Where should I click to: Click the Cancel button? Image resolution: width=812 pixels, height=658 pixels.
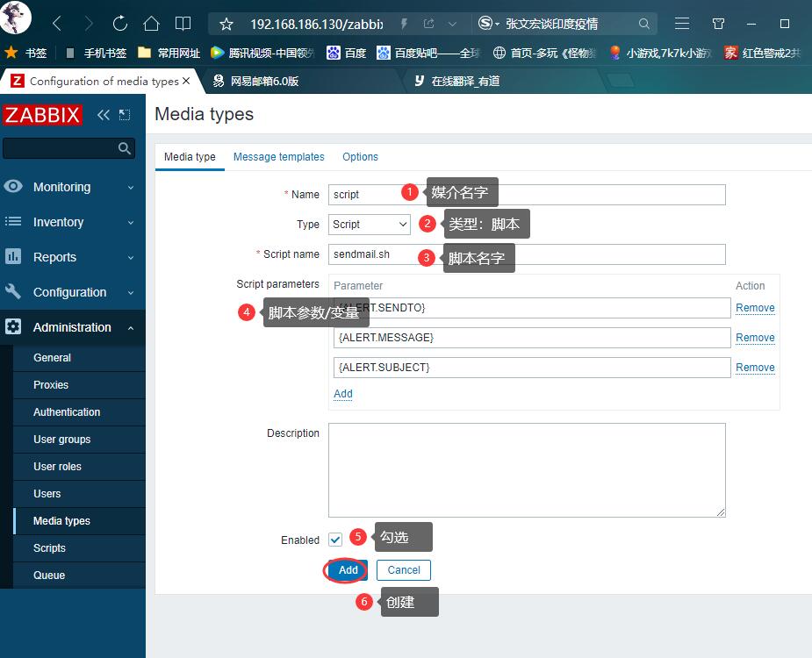404,570
